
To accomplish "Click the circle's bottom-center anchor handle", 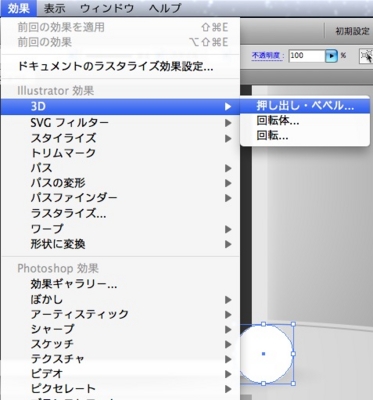I will point(263,384).
